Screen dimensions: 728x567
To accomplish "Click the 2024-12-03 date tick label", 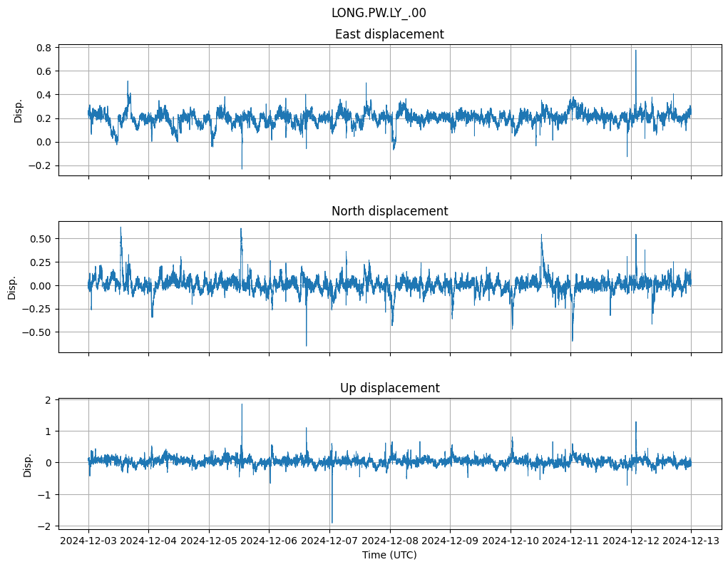I will [88, 541].
